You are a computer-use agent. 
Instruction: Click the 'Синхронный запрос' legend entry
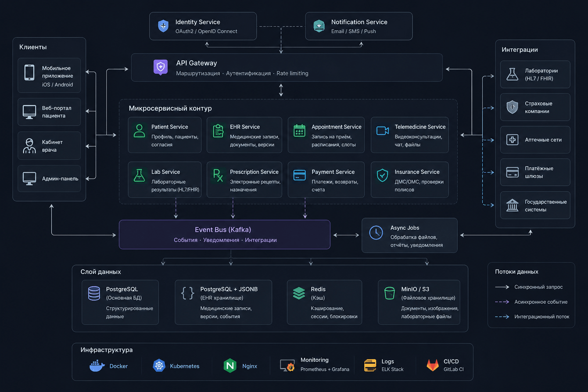pos(538,287)
